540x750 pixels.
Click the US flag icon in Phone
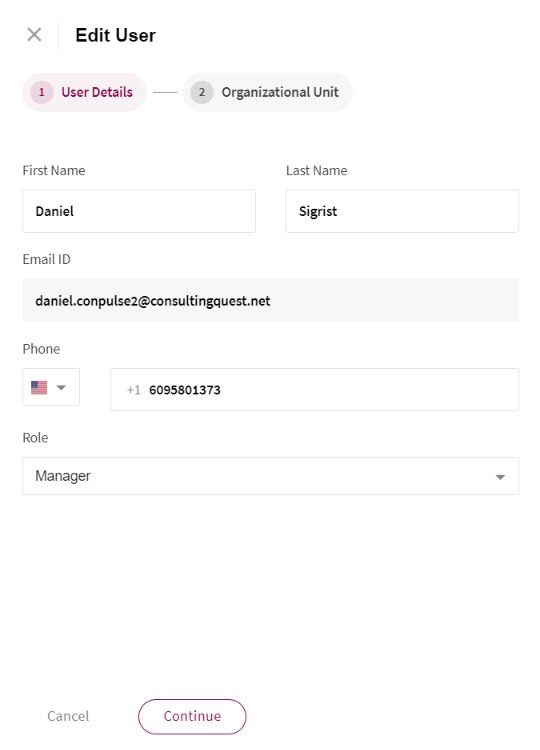39,387
